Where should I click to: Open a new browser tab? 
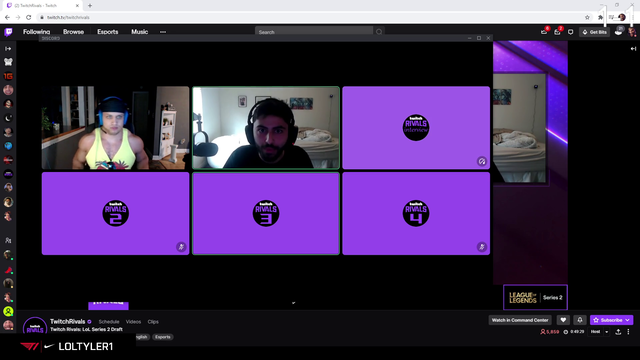point(90,6)
